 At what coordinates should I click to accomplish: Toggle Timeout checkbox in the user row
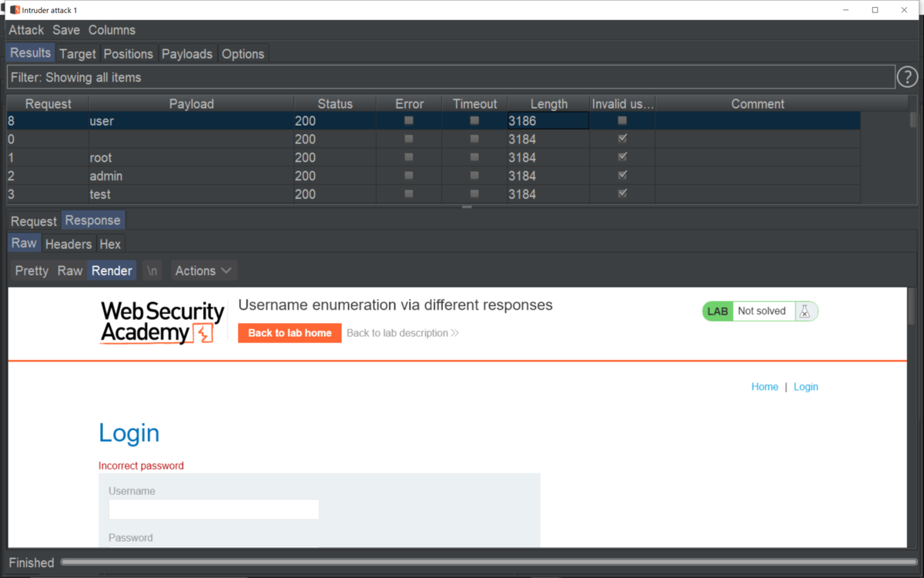[474, 121]
